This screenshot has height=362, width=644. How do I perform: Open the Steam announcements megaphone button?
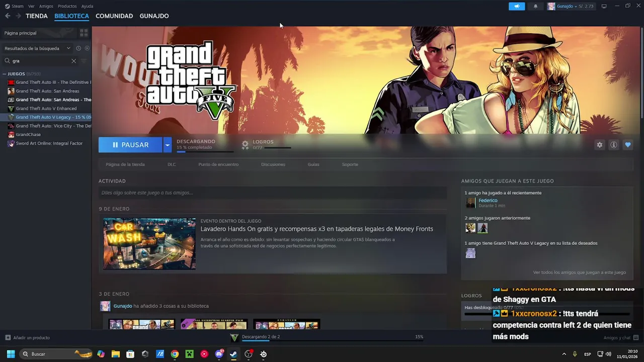(x=517, y=6)
